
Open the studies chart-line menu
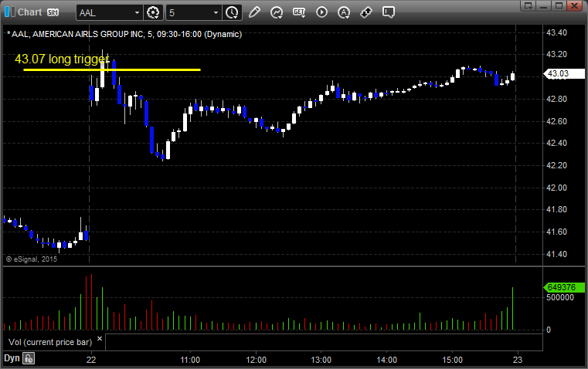coord(277,12)
